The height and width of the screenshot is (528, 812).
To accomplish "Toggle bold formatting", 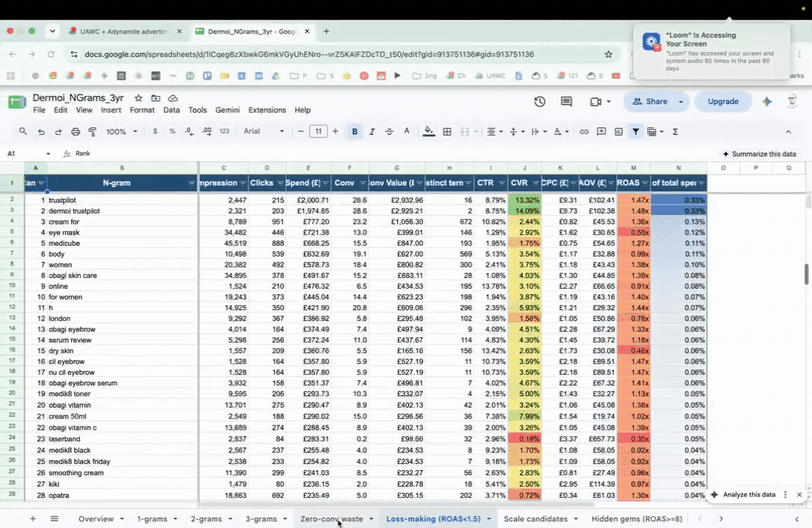I will point(355,131).
